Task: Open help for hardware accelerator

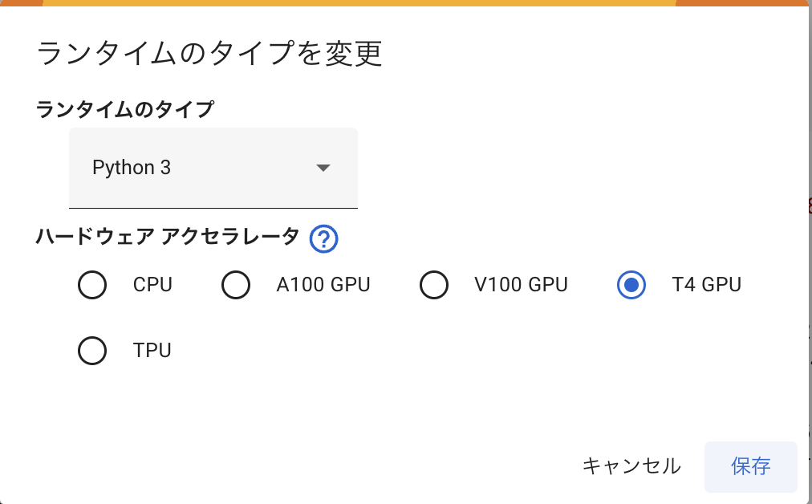Action: (x=323, y=238)
